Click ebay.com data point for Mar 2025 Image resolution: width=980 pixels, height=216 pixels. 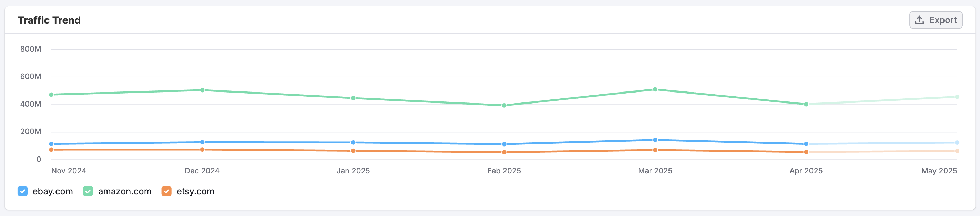[655, 140]
